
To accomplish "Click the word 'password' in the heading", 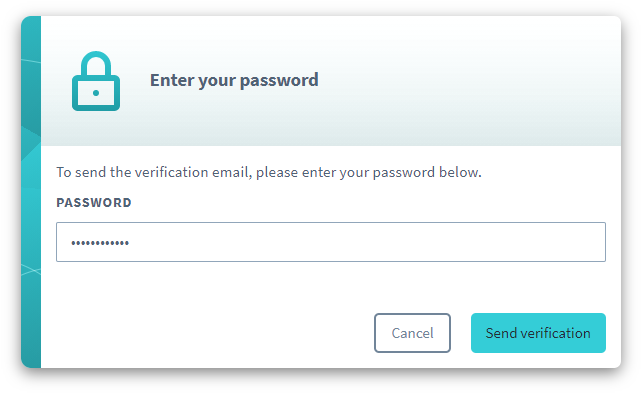I will (279, 80).
